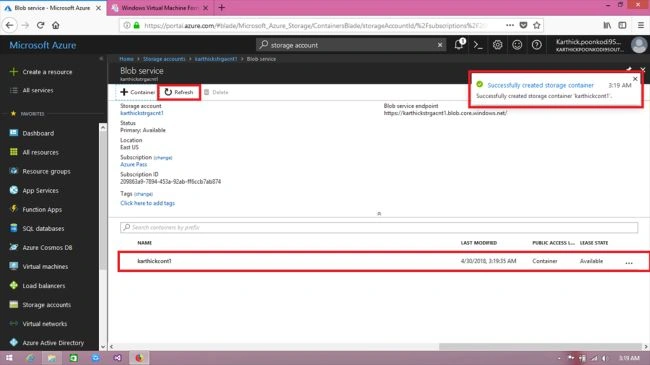Open a new browser tab
Viewport: 650px width, 365px height.
click(x=221, y=7)
